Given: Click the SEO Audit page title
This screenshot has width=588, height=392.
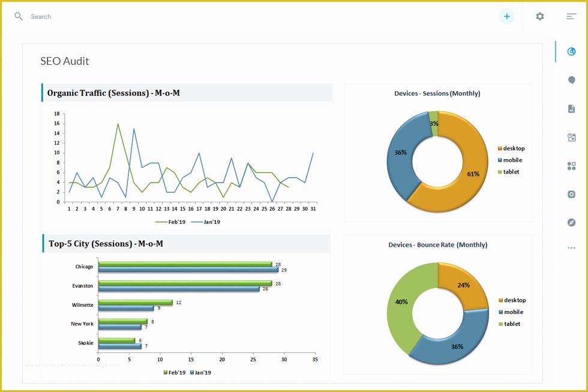Looking at the screenshot, I should click(65, 61).
